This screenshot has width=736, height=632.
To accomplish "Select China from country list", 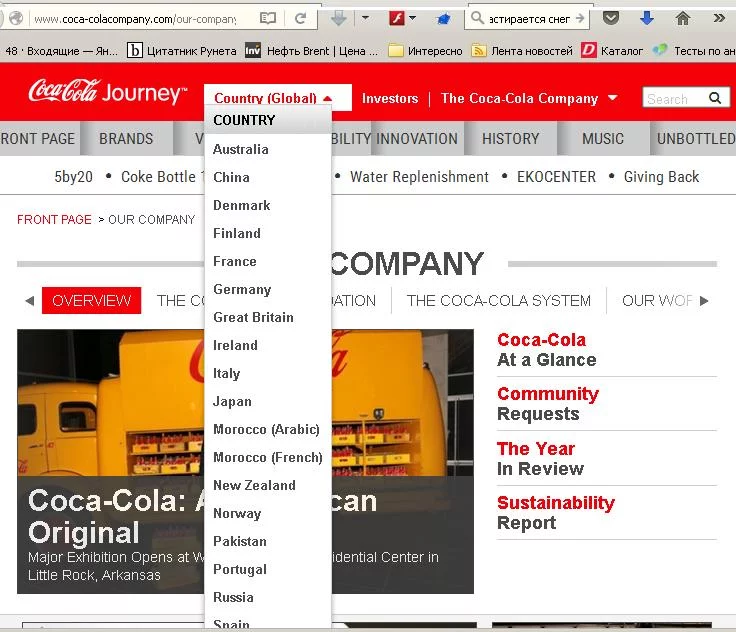I will [x=231, y=177].
